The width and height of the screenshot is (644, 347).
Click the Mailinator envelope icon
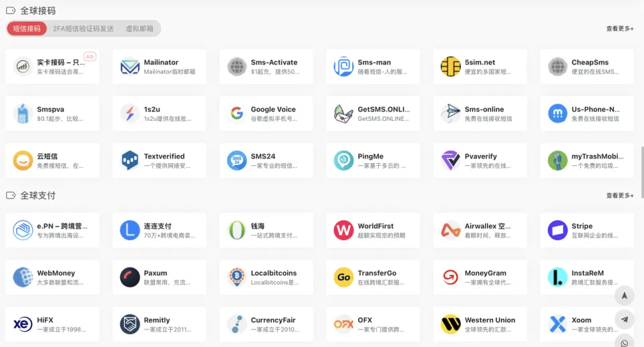129,66
